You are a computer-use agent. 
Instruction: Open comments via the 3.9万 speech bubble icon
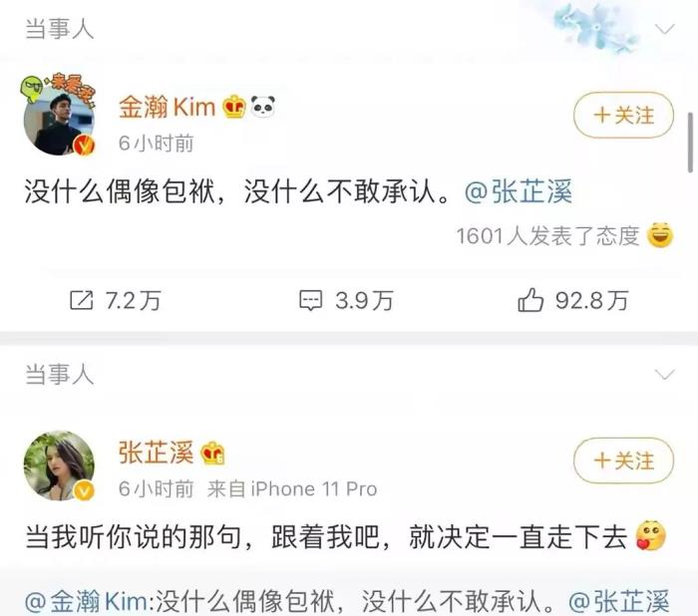pyautogui.click(x=310, y=300)
